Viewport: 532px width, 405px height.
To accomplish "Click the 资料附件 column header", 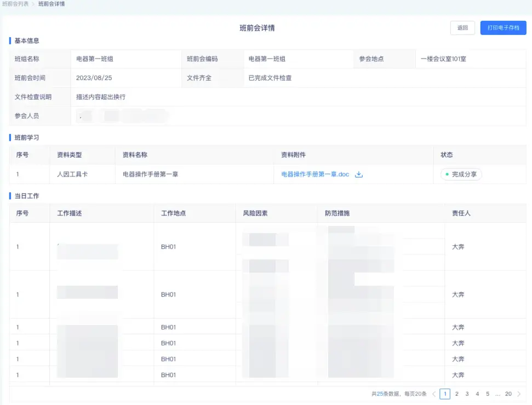I will tap(294, 155).
